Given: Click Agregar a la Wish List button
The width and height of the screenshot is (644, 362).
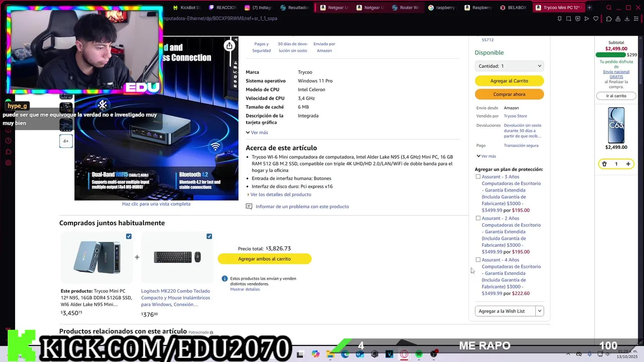Looking at the screenshot, I should tap(505, 311).
